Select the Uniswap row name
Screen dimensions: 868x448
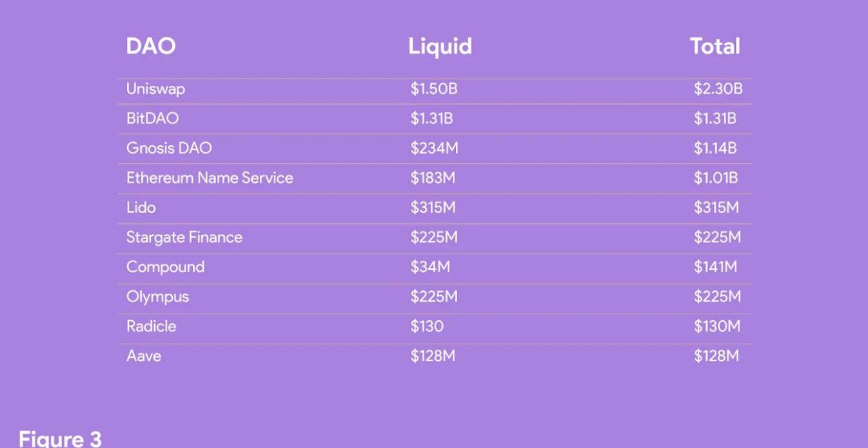[x=155, y=89]
